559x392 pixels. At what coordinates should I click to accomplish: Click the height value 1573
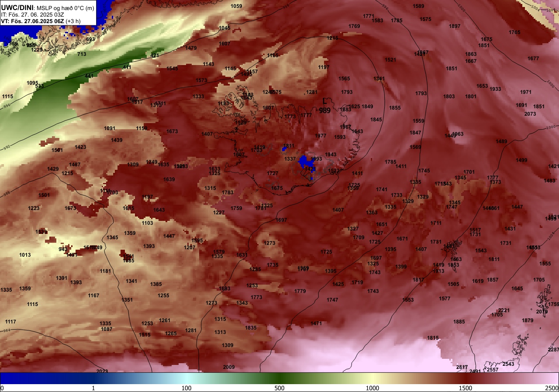coord(201,80)
